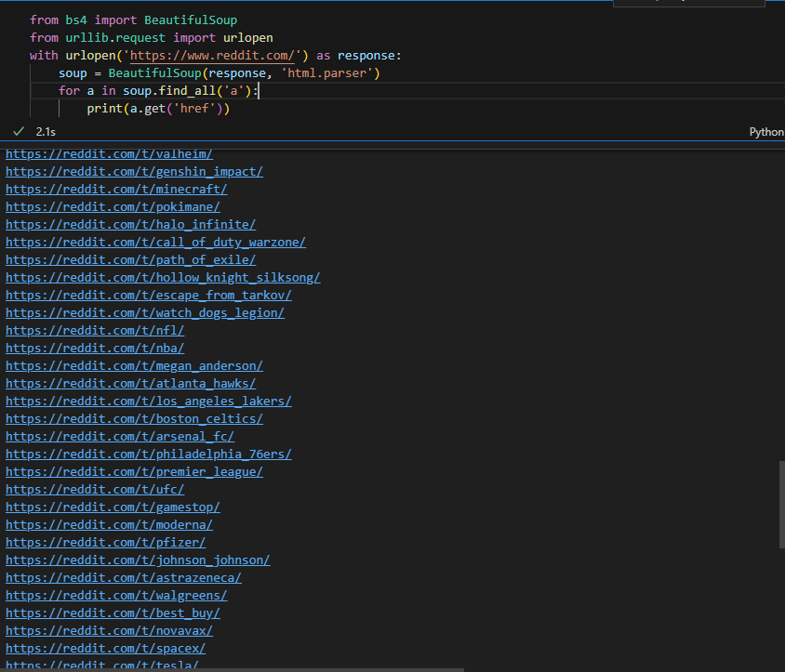Open the pokimane link

click(x=113, y=206)
